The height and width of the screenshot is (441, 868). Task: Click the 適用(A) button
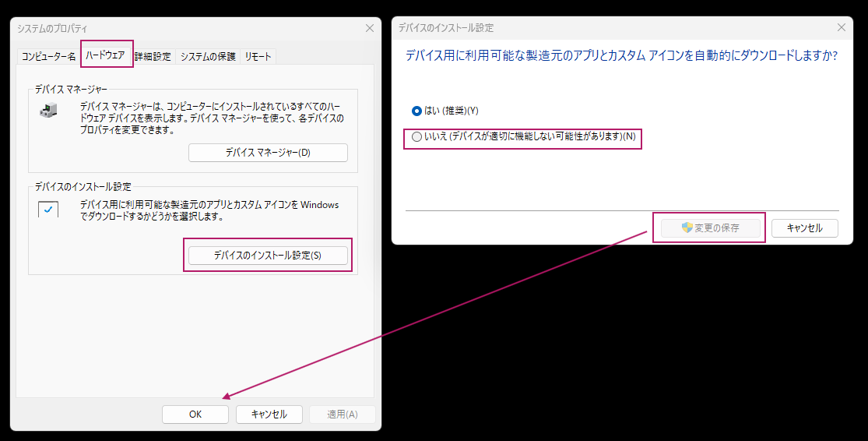pos(343,415)
